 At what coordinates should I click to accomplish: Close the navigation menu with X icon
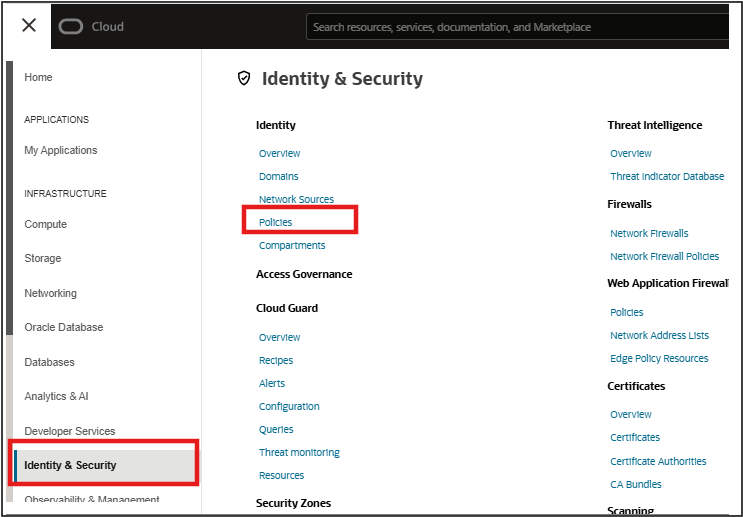click(29, 26)
